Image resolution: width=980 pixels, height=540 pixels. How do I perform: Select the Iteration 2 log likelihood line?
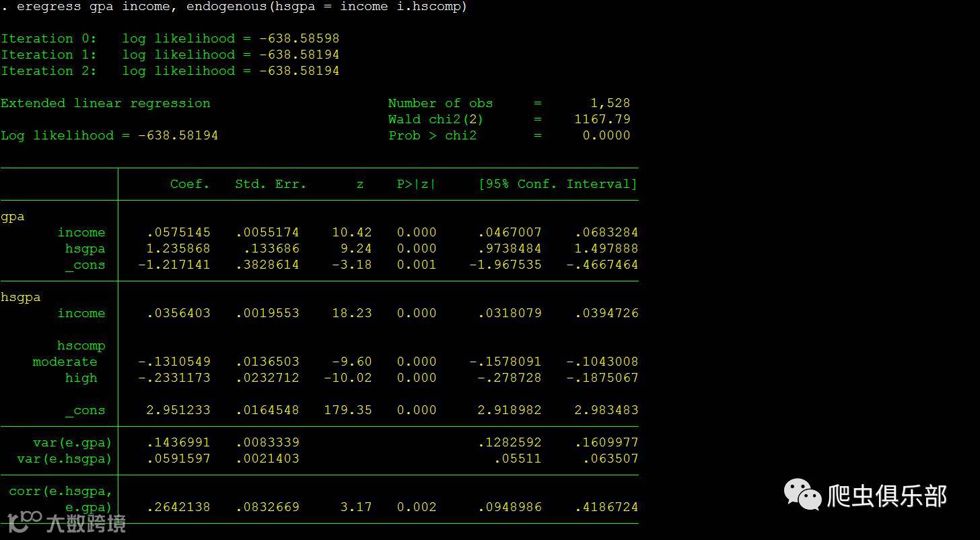click(170, 71)
